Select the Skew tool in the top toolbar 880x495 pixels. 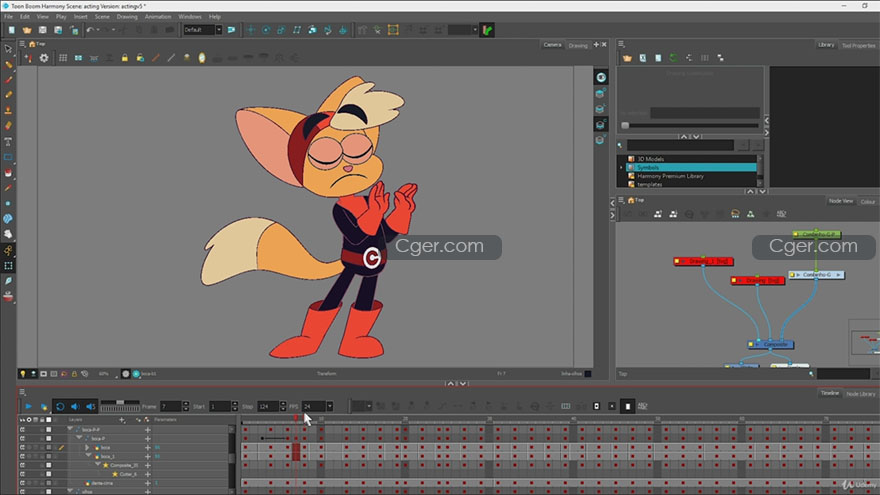click(x=297, y=30)
